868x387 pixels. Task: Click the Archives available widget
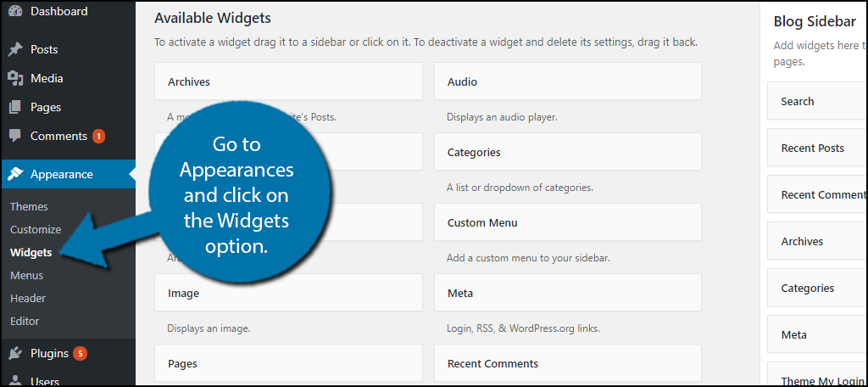click(288, 81)
